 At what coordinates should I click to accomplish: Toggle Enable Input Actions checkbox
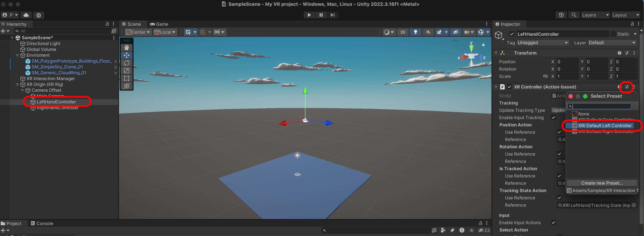pyautogui.click(x=553, y=223)
